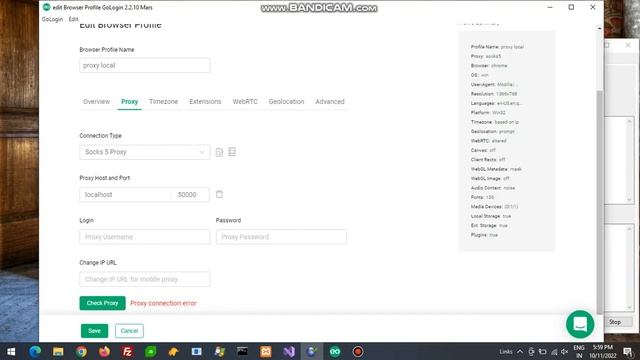Open Visual Studio from the taskbar
The width and height of the screenshot is (640, 360).
pos(289,351)
